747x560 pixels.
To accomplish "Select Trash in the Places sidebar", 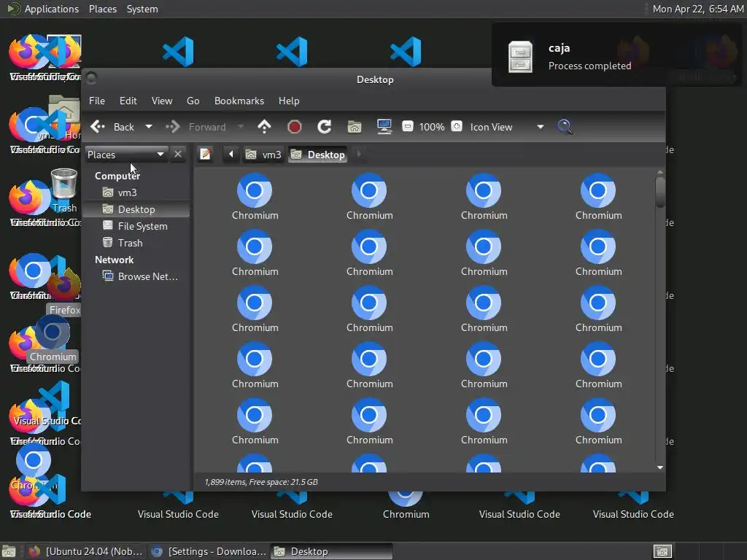I will [136, 243].
